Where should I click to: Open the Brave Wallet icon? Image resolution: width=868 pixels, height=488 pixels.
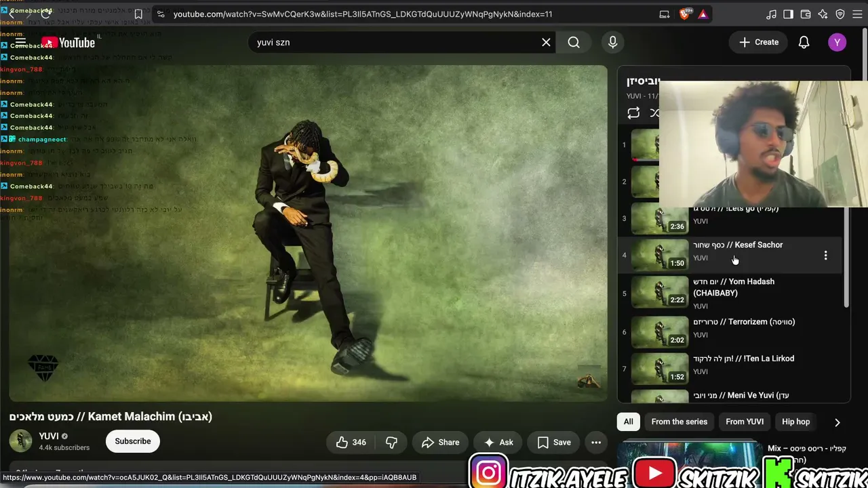[806, 14]
